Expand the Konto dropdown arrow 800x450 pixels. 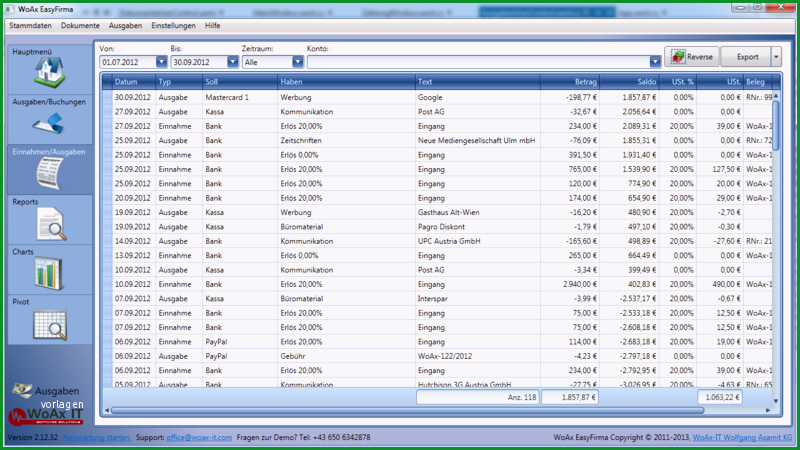tap(655, 62)
